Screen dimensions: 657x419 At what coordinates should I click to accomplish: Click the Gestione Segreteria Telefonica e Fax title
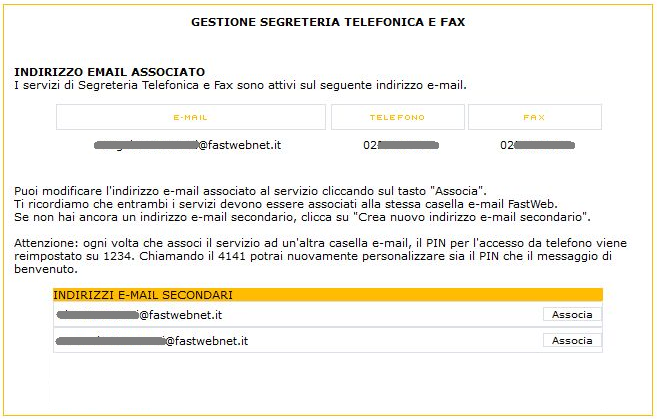click(x=328, y=20)
